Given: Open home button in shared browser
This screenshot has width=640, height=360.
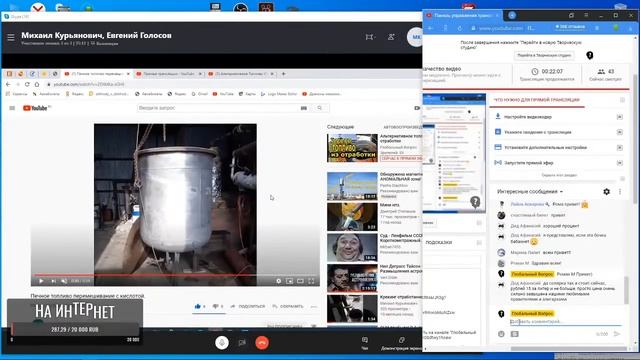Looking at the screenshot, I should coord(37,84).
